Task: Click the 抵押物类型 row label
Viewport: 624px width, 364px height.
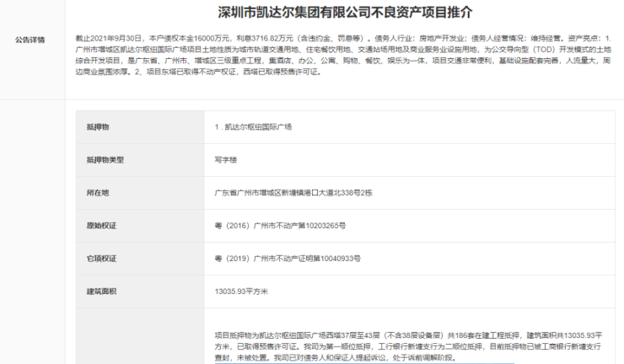Action: coord(105,160)
